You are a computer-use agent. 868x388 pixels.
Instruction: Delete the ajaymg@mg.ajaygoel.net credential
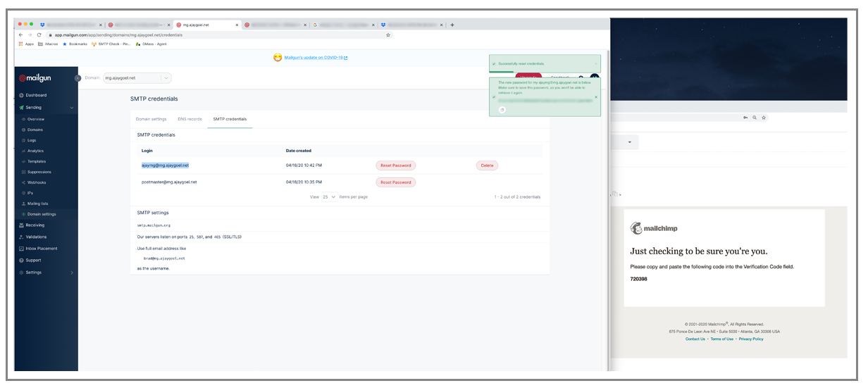point(487,165)
